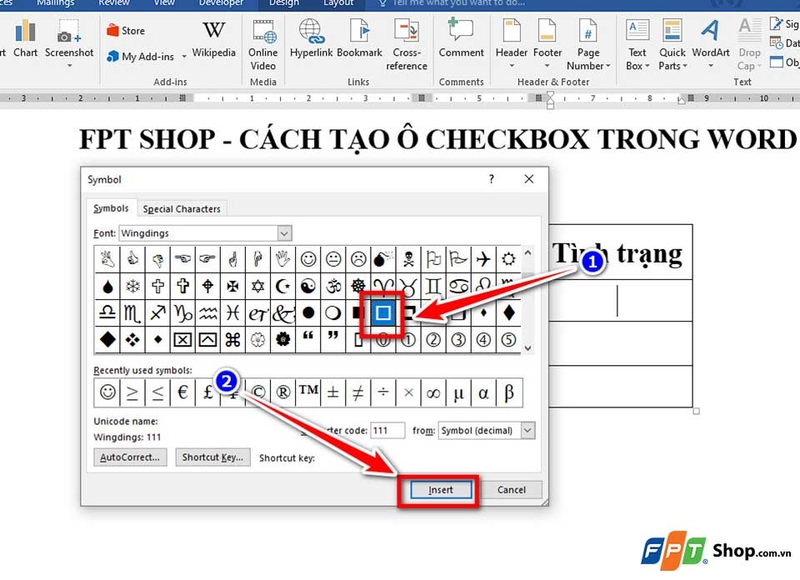
Task: Close the Symbol dialog with X
Action: [529, 179]
